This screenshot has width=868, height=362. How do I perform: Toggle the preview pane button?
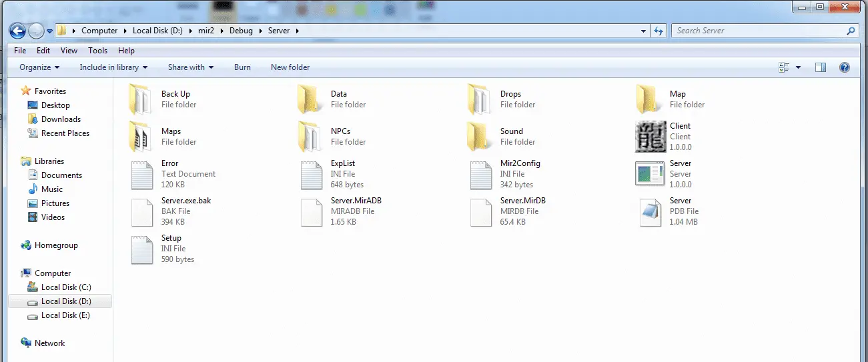tap(821, 67)
